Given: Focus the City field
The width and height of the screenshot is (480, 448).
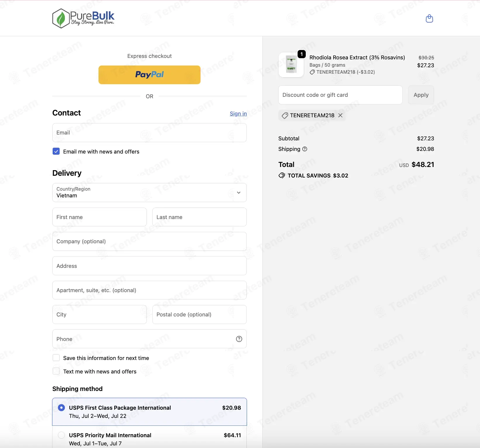Looking at the screenshot, I should pos(99,314).
